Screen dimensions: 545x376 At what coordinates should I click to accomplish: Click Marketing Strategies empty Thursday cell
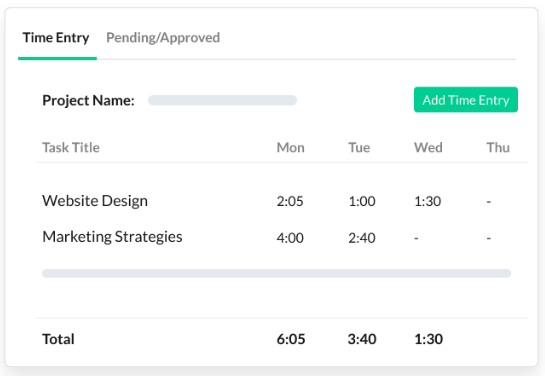[489, 238]
